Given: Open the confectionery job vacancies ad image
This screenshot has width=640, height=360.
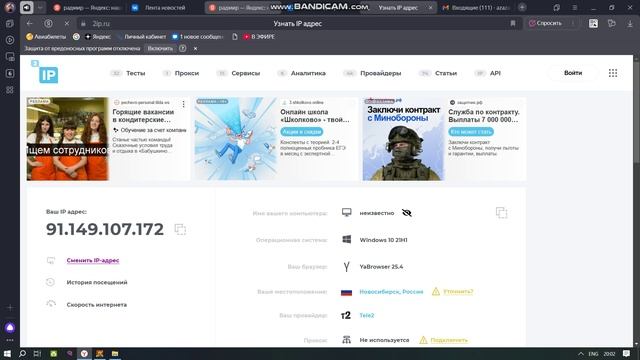Looking at the screenshot, I should pos(68,139).
